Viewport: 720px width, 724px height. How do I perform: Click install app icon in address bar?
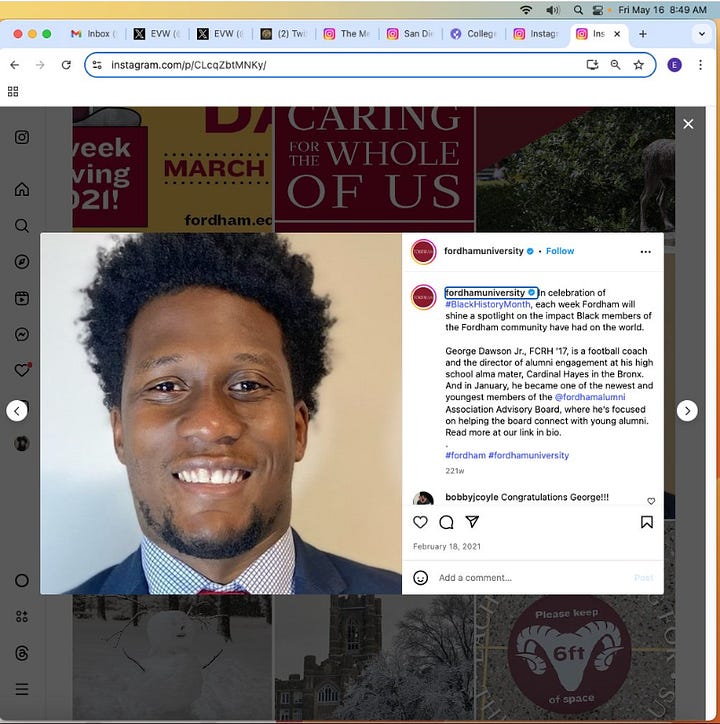pos(592,65)
